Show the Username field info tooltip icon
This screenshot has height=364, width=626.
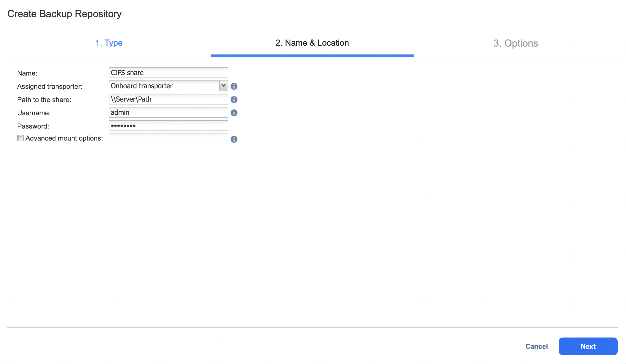(234, 113)
